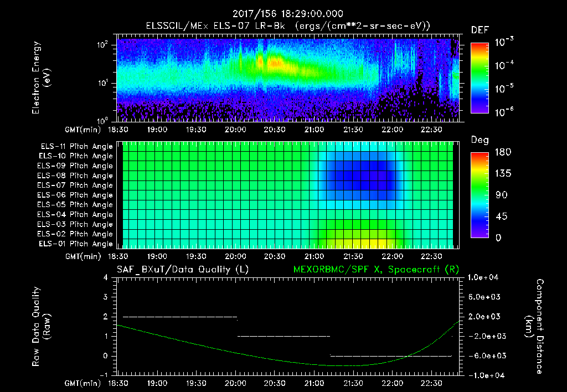Click the ELS-09 Pitch Angle row label

click(75, 166)
